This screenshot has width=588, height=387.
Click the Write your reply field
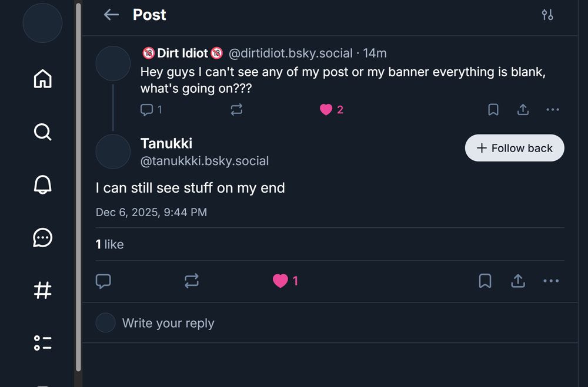(168, 323)
